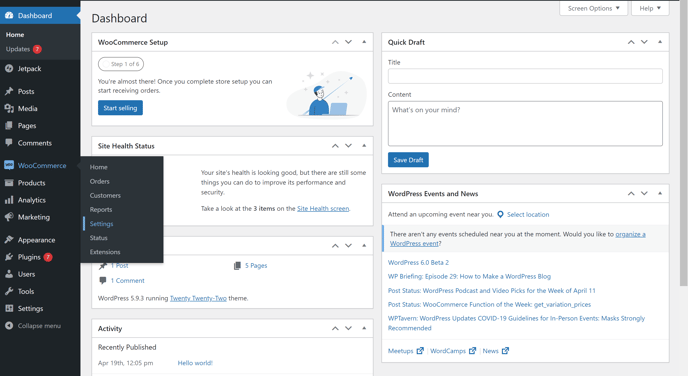Collapse the WooCommerce Setup panel
Image resolution: width=688 pixels, height=376 pixels.
(364, 42)
